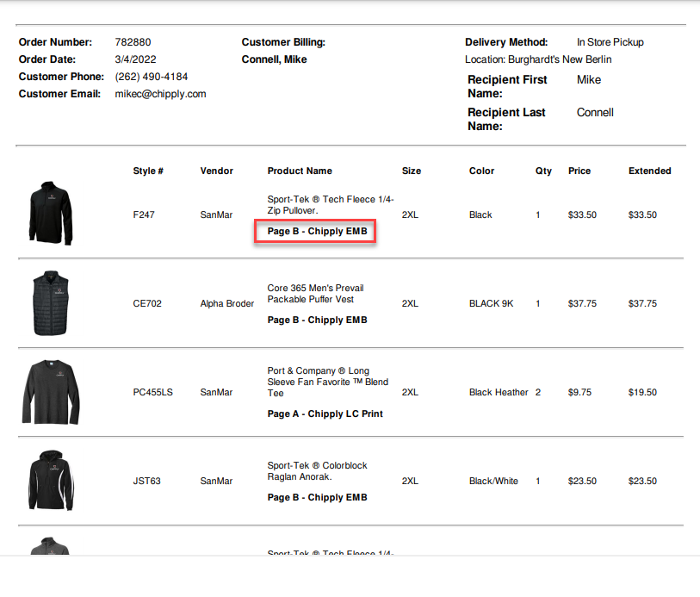Open the email link mikec@chipply.com
The image size is (700, 597).
[x=158, y=94]
